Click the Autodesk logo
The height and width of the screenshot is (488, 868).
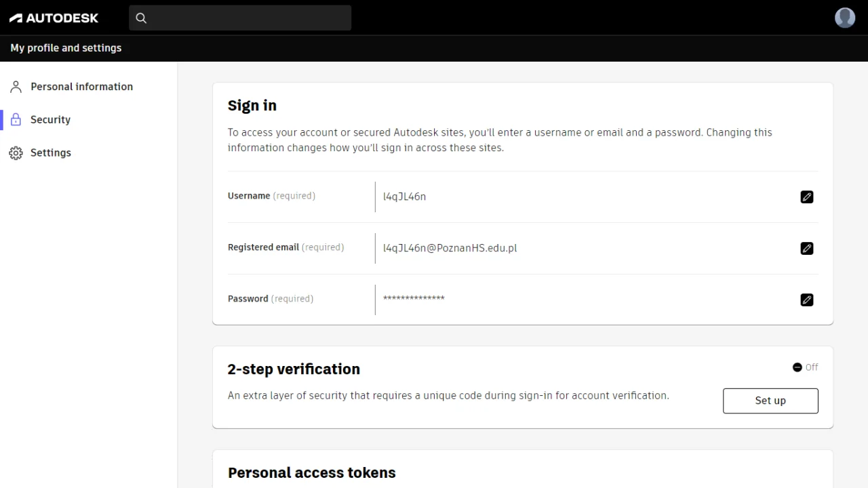pos(54,18)
